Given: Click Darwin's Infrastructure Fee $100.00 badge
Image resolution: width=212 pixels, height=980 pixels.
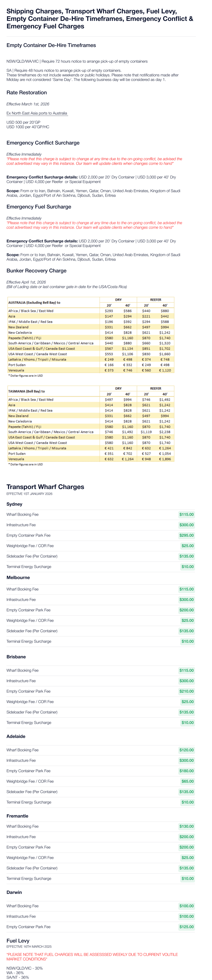Looking at the screenshot, I should [x=186, y=916].
